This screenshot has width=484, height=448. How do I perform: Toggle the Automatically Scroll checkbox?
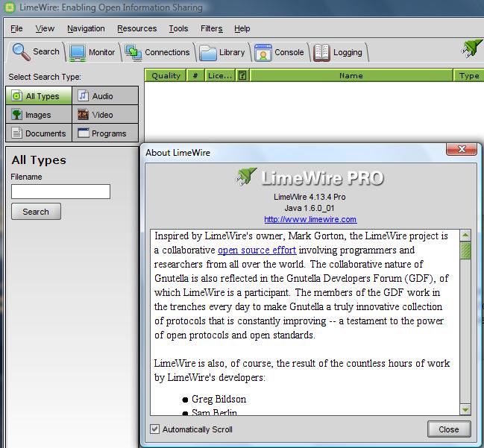pos(154,429)
